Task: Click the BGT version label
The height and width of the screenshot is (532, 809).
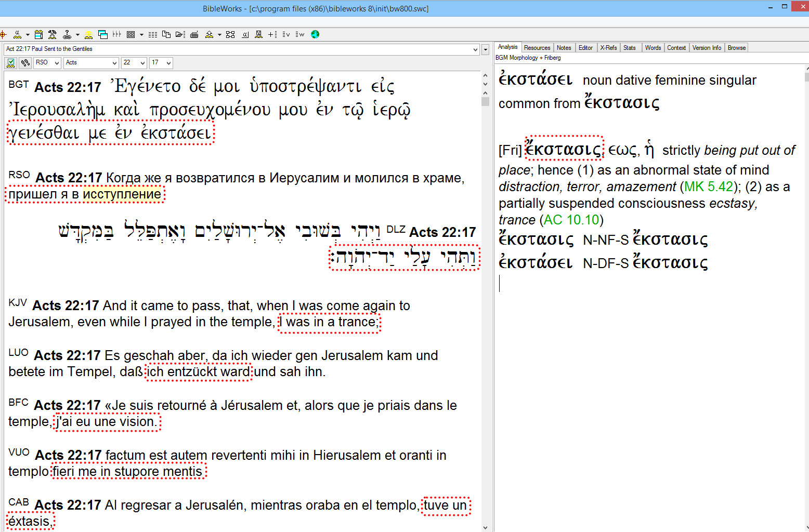Action: point(19,84)
